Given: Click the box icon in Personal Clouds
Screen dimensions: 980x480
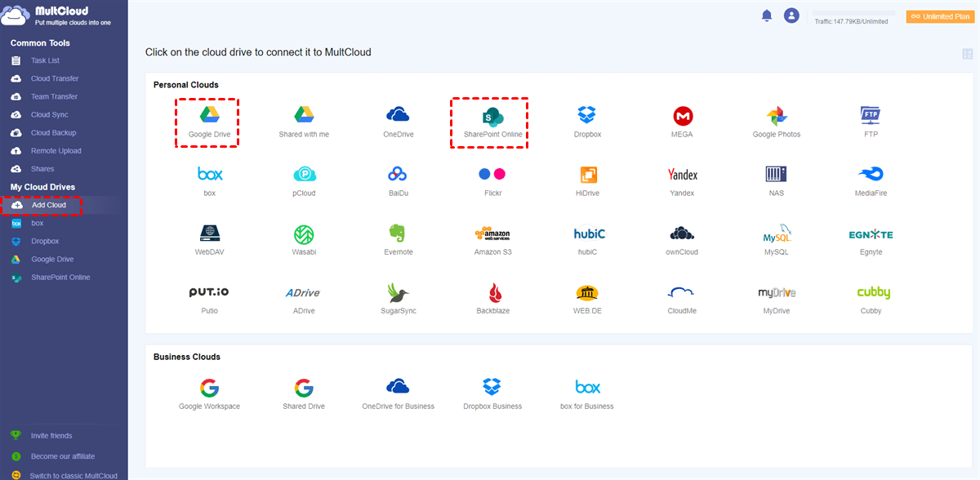Looking at the screenshot, I should 209,174.
